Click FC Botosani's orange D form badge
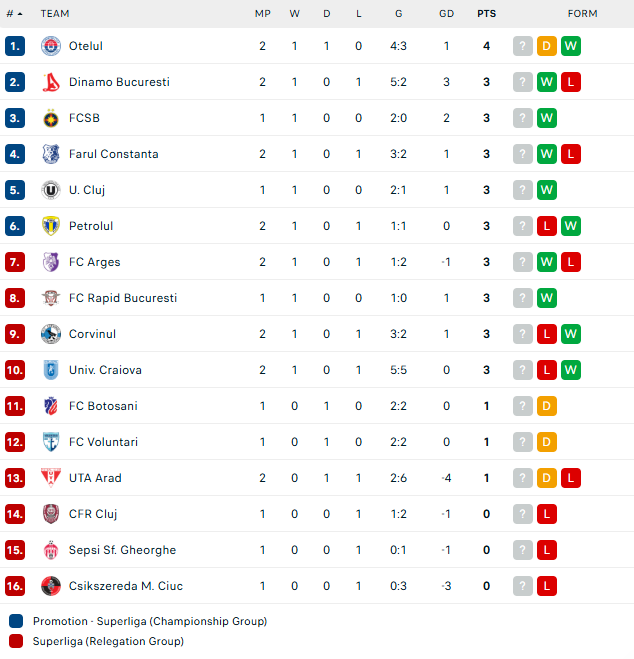The image size is (634, 659). coord(547,406)
